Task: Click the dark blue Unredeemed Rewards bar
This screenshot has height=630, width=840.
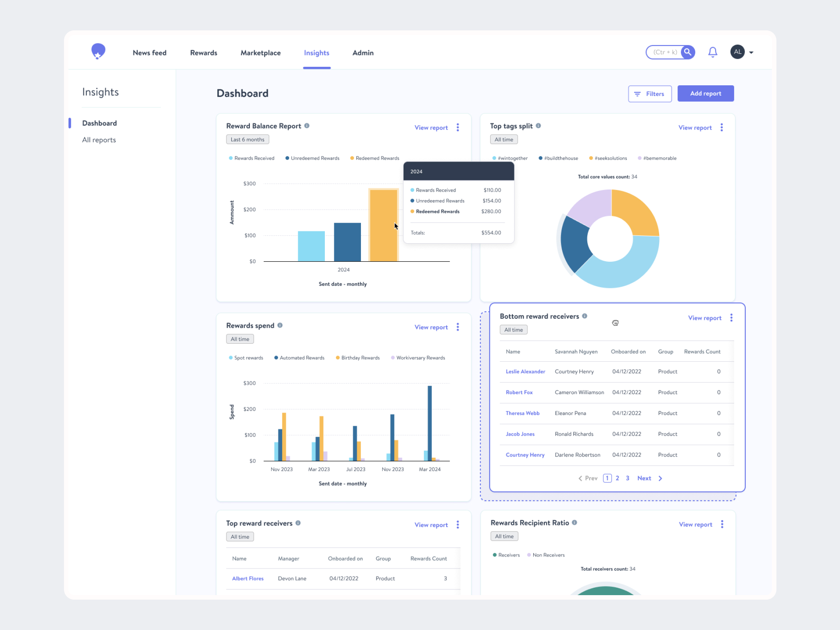Action: [347, 242]
